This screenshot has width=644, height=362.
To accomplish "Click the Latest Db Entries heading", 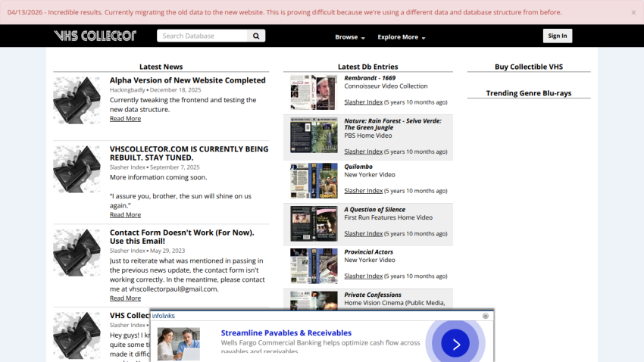I will [368, 67].
